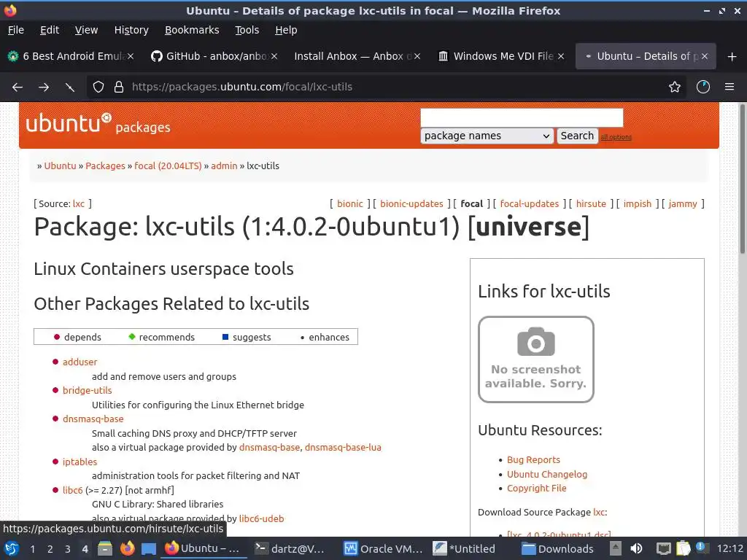The height and width of the screenshot is (560, 747).
Task: Open the focal (20.04LTS) breadcrumb link
Action: point(169,166)
